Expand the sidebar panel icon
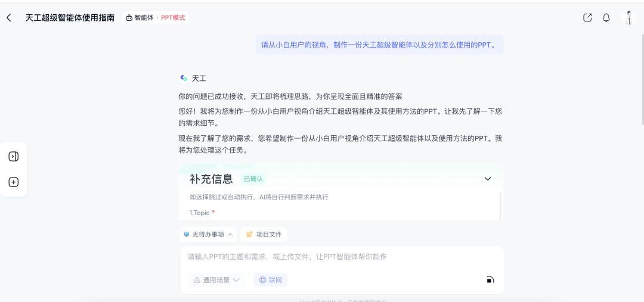 pyautogui.click(x=14, y=156)
